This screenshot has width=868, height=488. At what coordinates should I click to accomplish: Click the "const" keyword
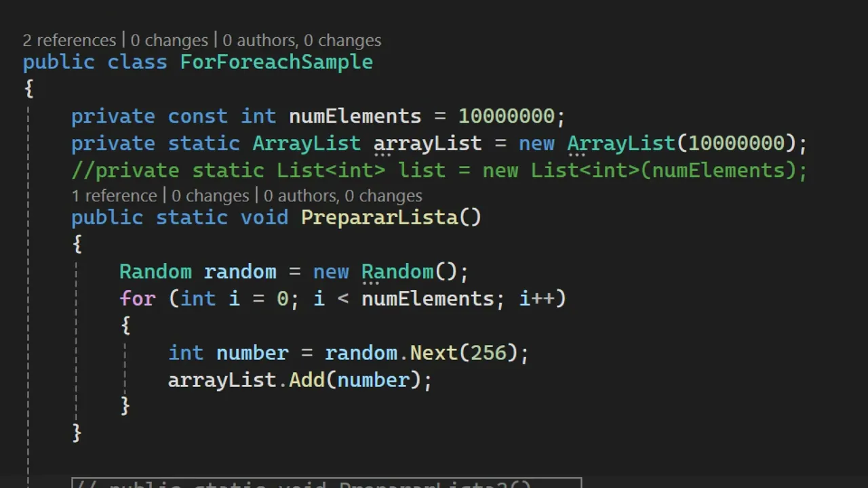coord(198,117)
